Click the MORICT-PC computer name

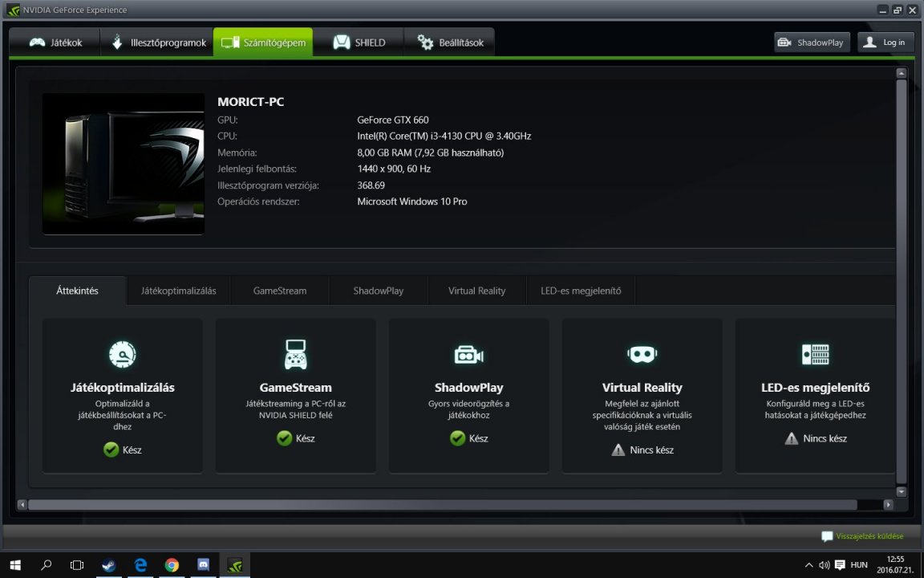(x=250, y=101)
